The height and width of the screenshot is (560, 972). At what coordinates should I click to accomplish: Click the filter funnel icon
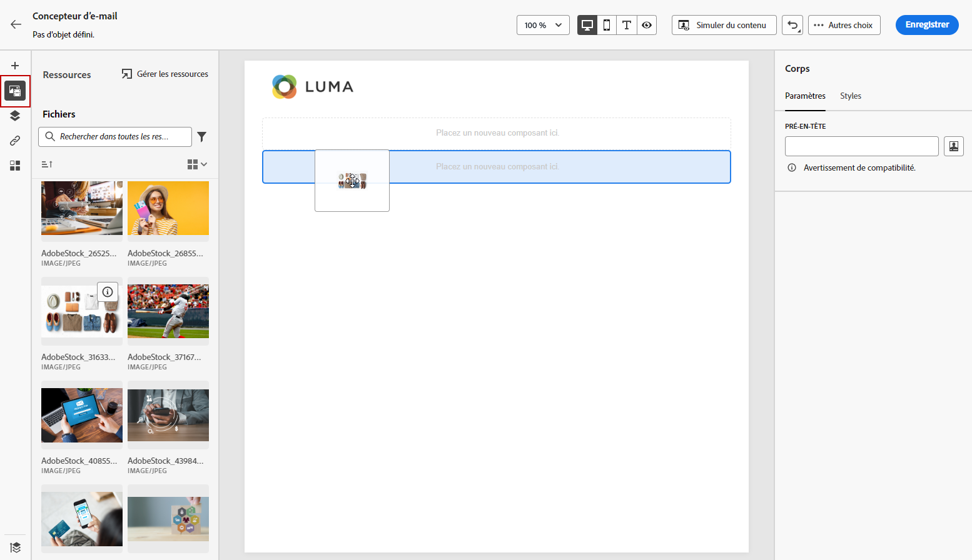point(202,137)
